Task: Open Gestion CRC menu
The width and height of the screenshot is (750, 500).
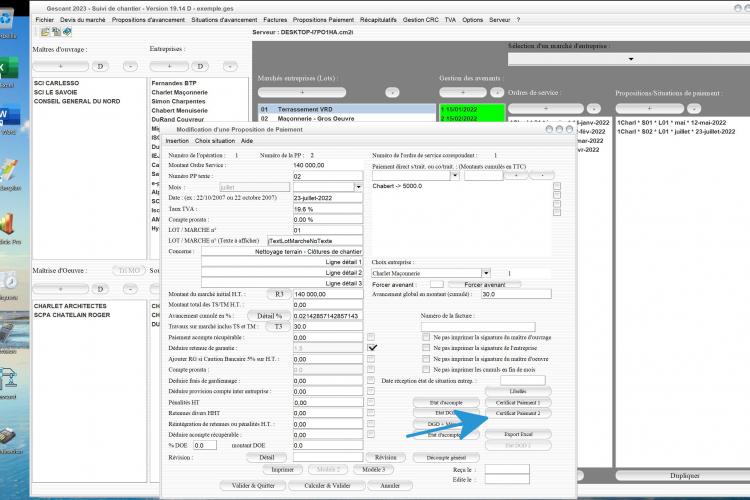Action: click(420, 20)
